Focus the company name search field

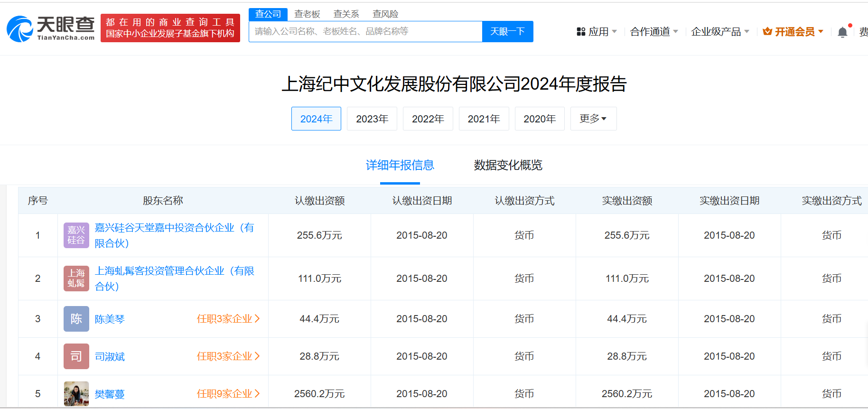pyautogui.click(x=365, y=31)
